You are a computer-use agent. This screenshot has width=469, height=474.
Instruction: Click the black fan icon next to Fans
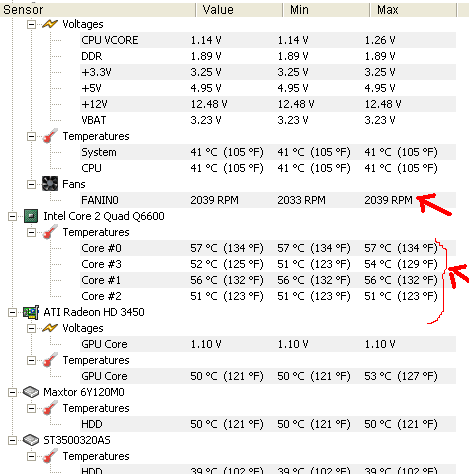tap(50, 184)
